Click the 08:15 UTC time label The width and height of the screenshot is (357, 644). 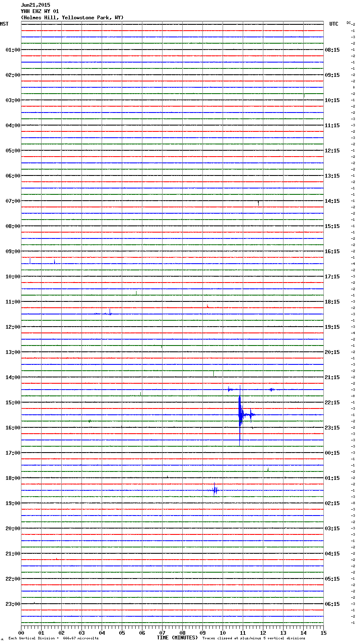332,50
